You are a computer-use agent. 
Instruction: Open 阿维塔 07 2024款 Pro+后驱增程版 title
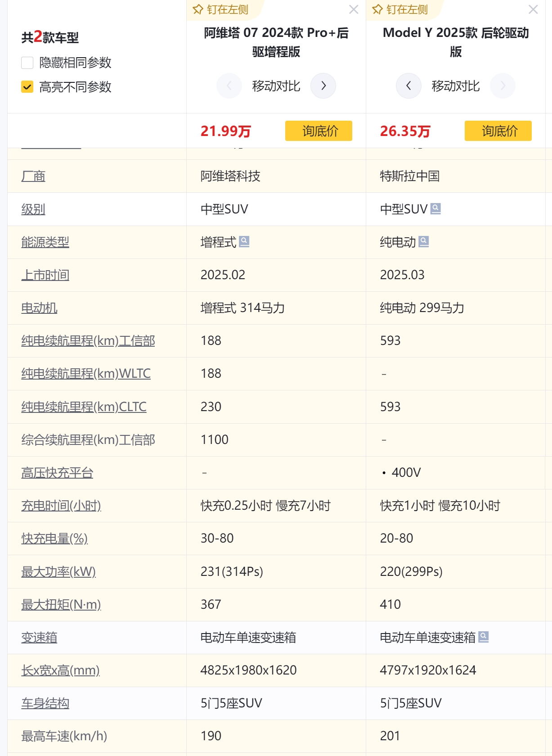276,42
